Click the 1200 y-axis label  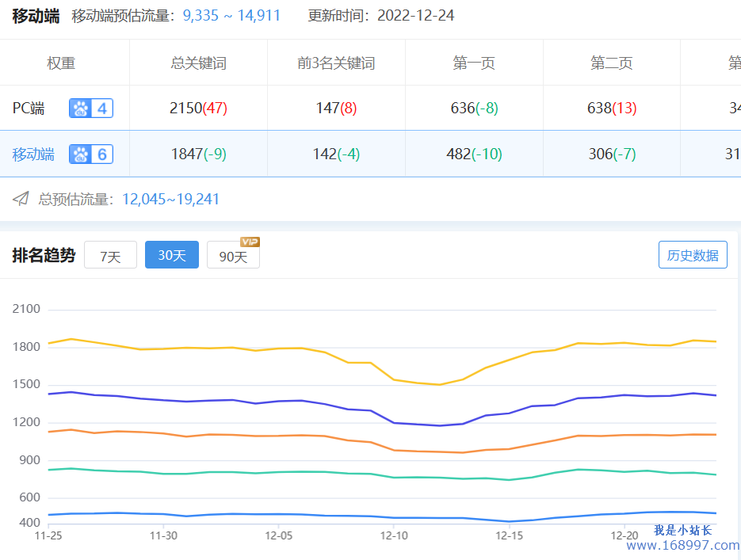pyautogui.click(x=26, y=422)
